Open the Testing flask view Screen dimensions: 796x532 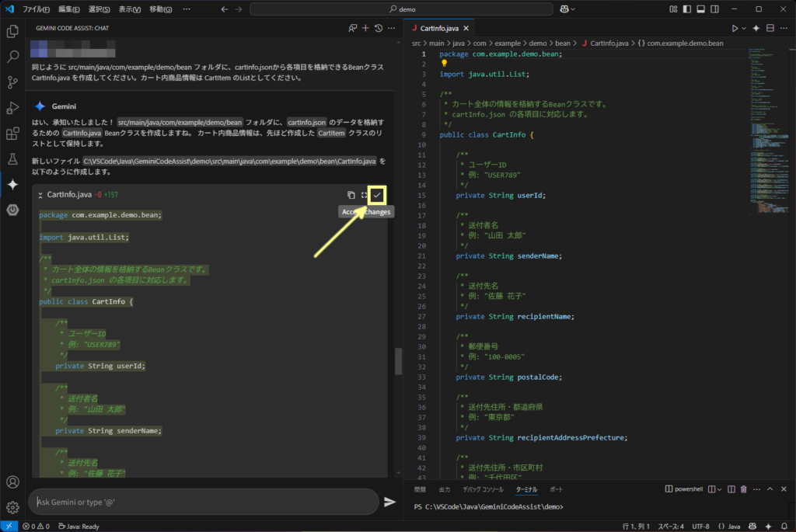point(12,158)
